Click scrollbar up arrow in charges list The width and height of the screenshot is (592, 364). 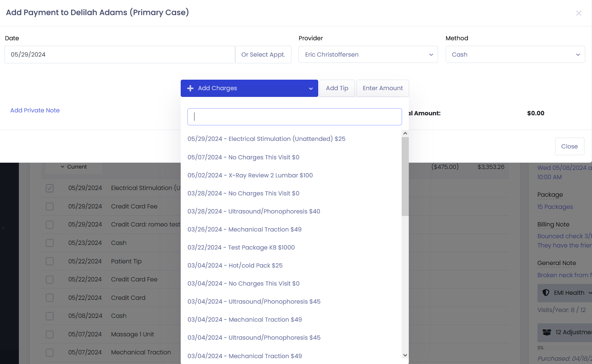(x=405, y=133)
